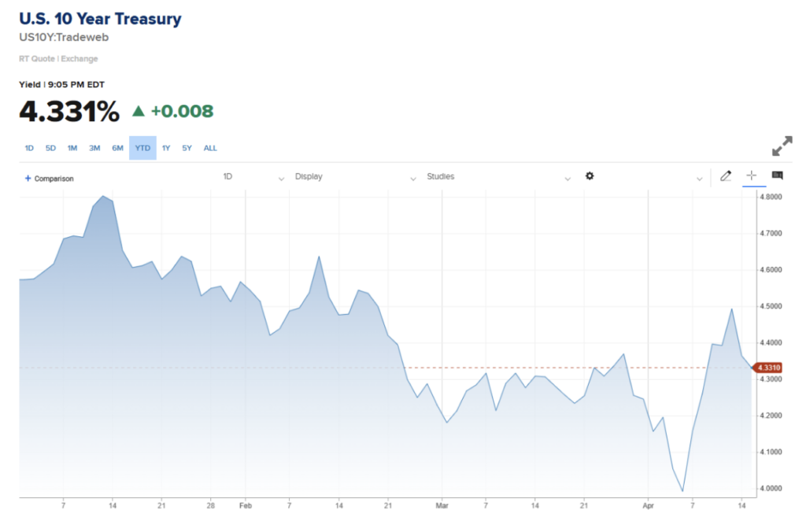
Task: Select the 3M time range tab
Action: pyautogui.click(x=94, y=148)
